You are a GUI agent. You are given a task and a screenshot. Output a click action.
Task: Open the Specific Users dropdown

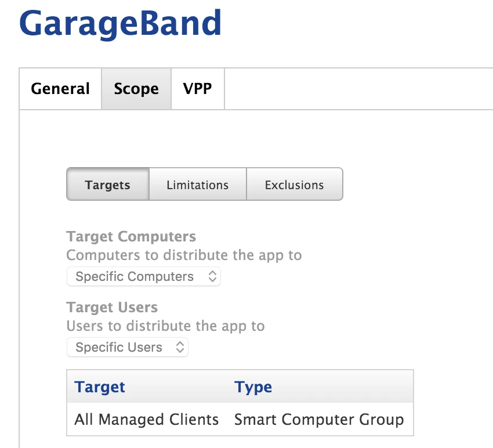(128, 348)
